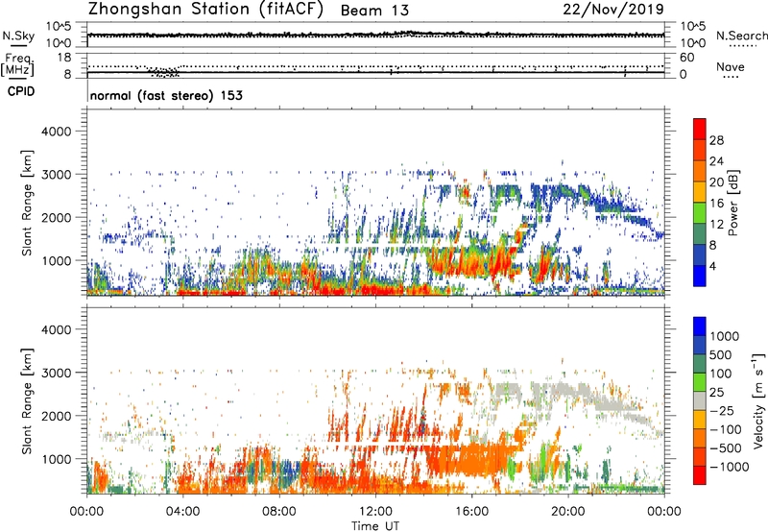The height and width of the screenshot is (532, 768).
Task: Click the '2000' tick of the power panel
Action: [x=56, y=217]
